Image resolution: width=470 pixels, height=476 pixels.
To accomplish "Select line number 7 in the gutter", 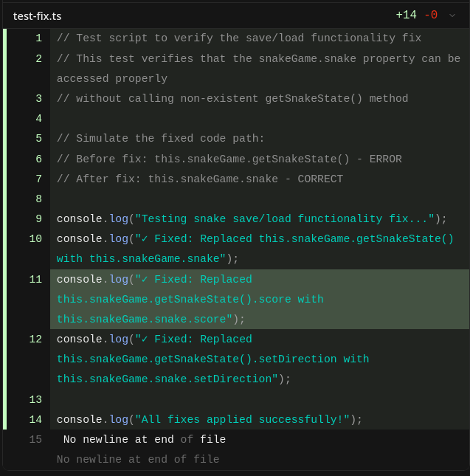I will point(38,179).
